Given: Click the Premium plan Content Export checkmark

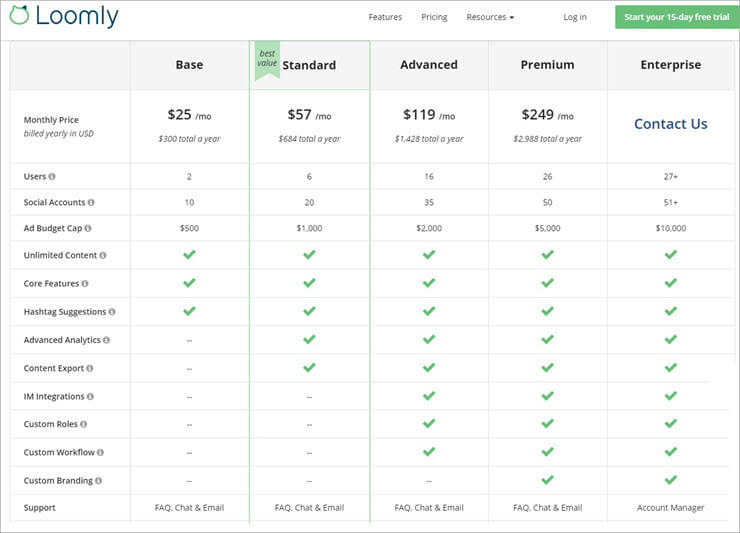Looking at the screenshot, I should [x=547, y=367].
